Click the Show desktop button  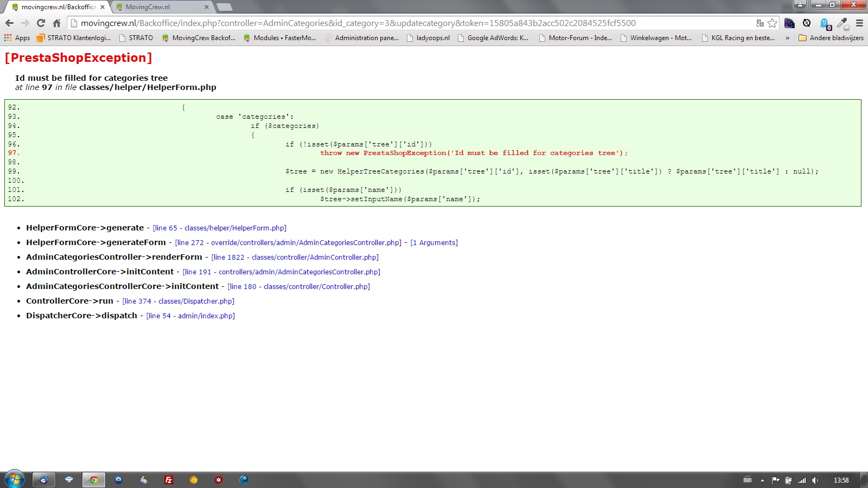coord(864,480)
